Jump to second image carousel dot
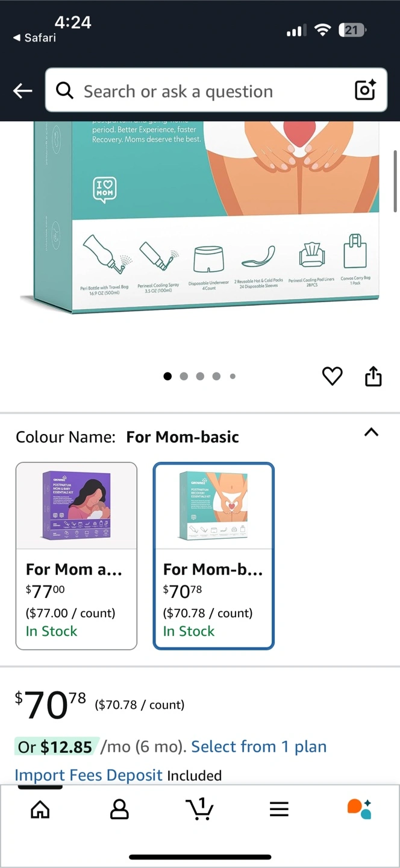 [184, 376]
